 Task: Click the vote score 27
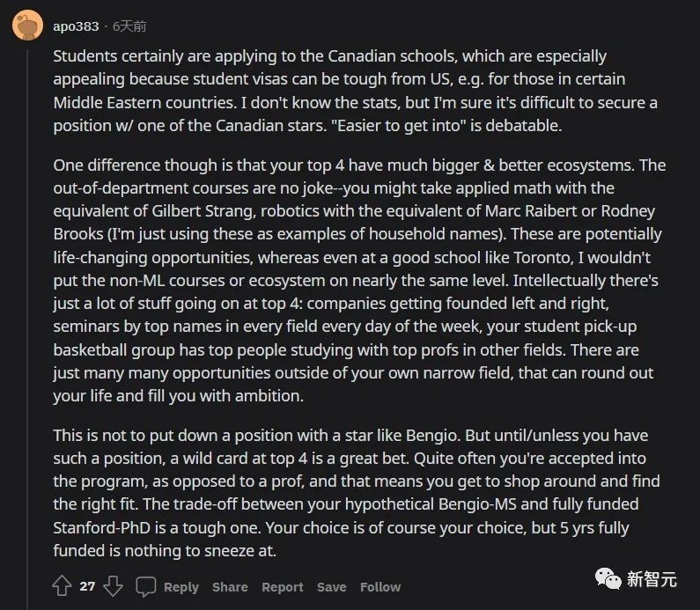pos(87,586)
